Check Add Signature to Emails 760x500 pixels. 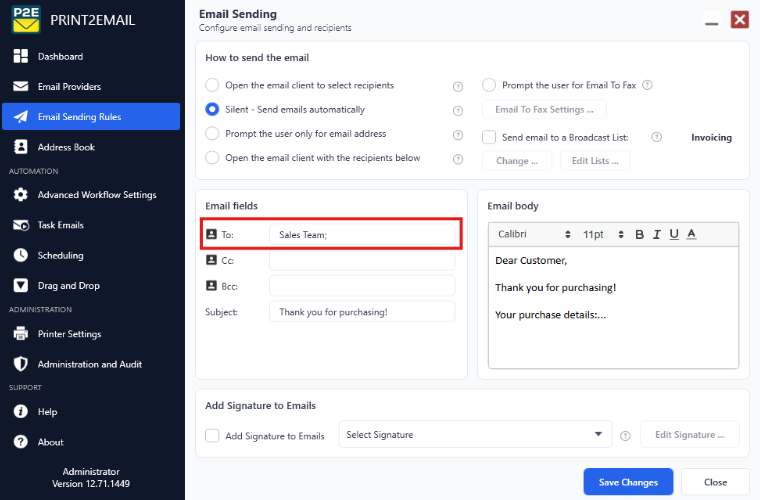pyautogui.click(x=212, y=436)
